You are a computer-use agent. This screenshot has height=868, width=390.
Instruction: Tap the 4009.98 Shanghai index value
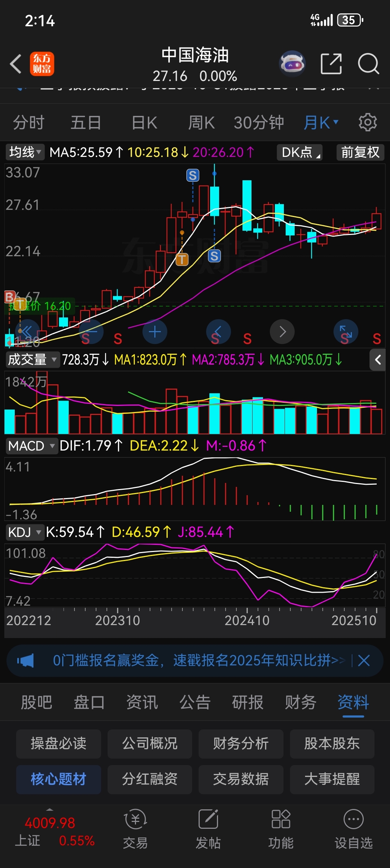click(50, 823)
